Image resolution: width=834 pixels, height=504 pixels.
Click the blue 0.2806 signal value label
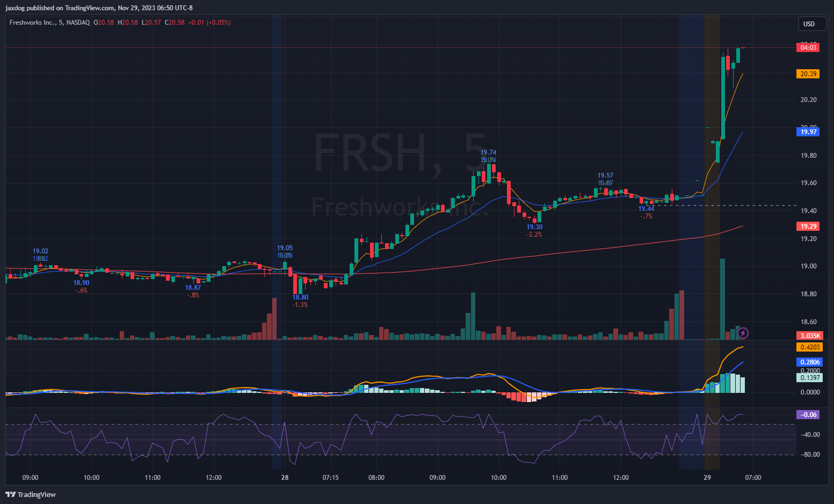click(x=809, y=362)
